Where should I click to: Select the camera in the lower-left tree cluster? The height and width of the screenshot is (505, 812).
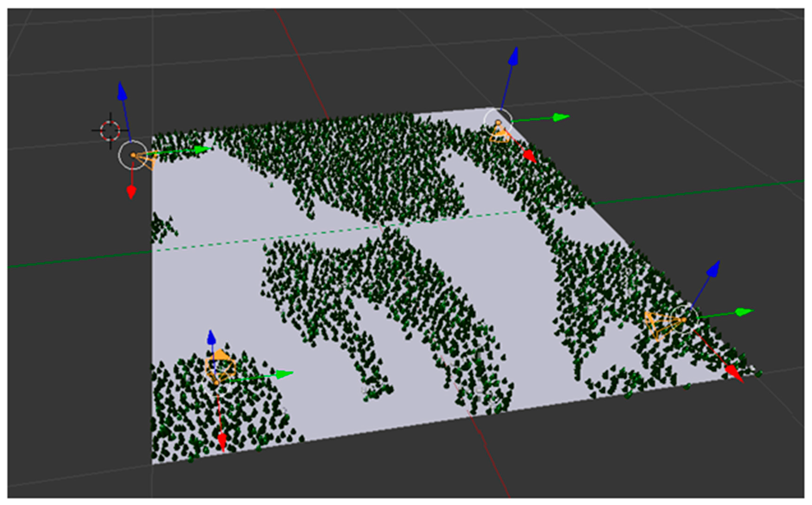click(220, 364)
